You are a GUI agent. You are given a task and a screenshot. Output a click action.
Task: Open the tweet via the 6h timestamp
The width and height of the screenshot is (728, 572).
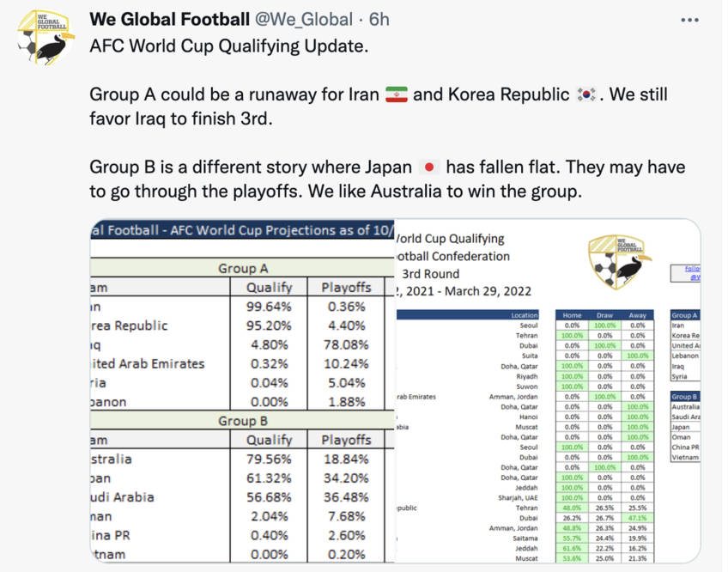pyautogui.click(x=379, y=19)
